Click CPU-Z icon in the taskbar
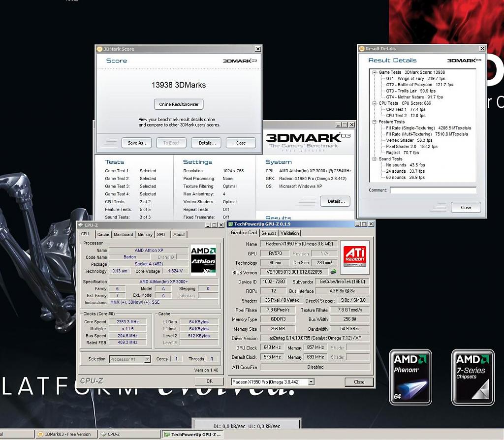Screen dimensions: 504x440 pos(103,434)
